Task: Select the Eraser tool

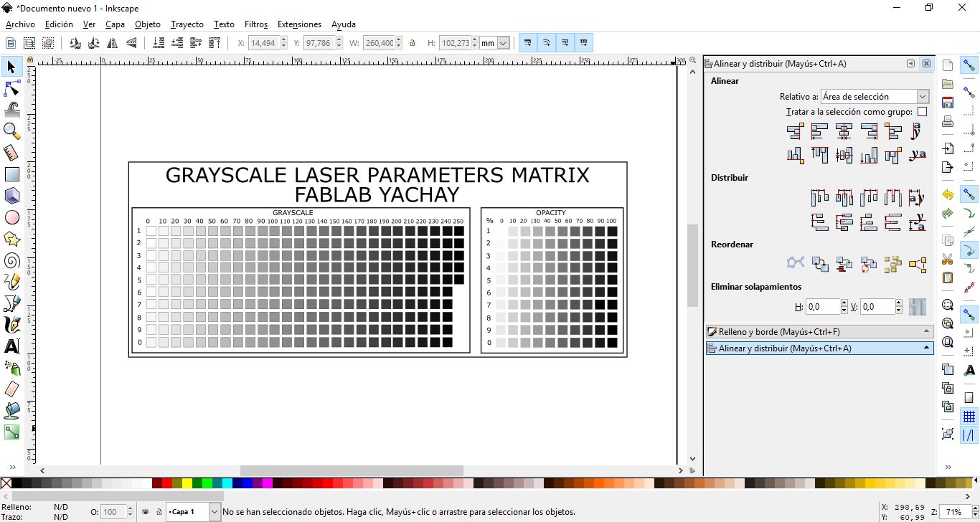Action: click(11, 389)
